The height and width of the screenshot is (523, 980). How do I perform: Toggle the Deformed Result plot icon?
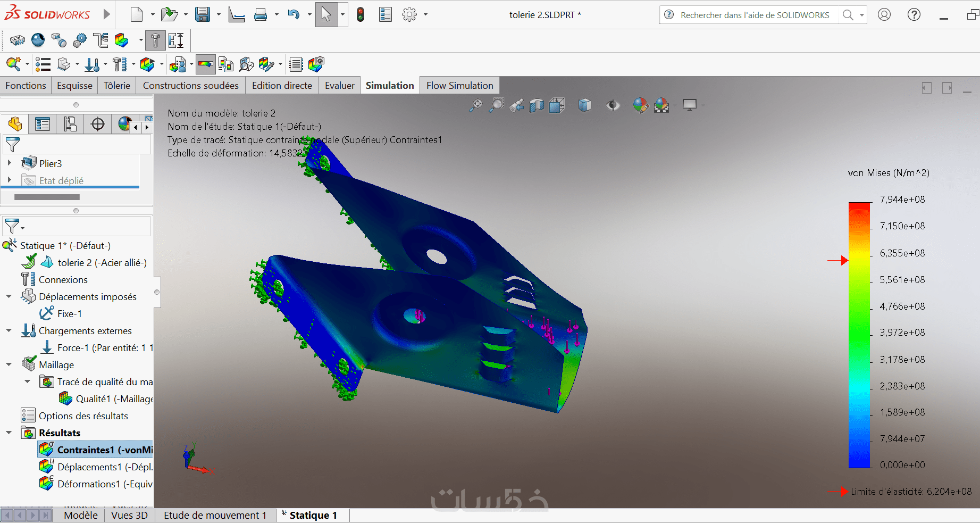205,64
